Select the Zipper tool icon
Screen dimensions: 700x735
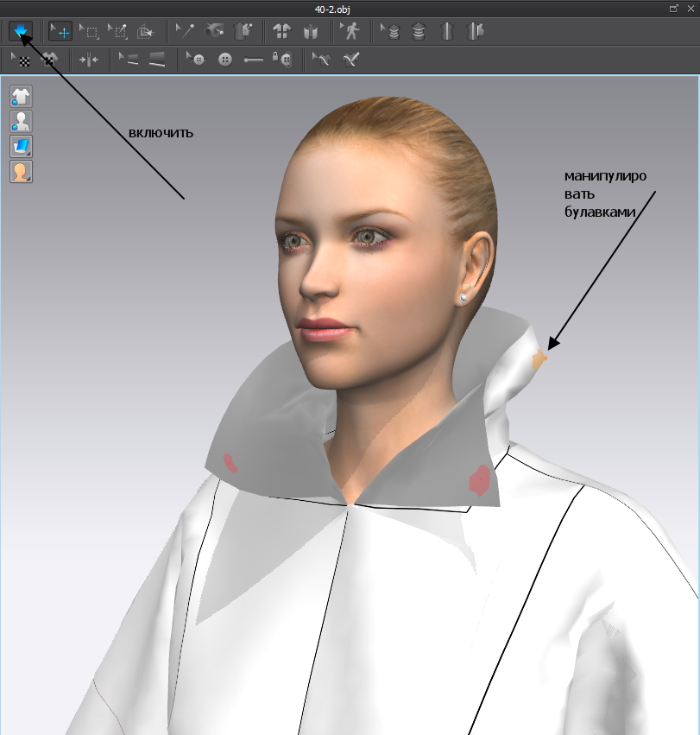coord(253,60)
